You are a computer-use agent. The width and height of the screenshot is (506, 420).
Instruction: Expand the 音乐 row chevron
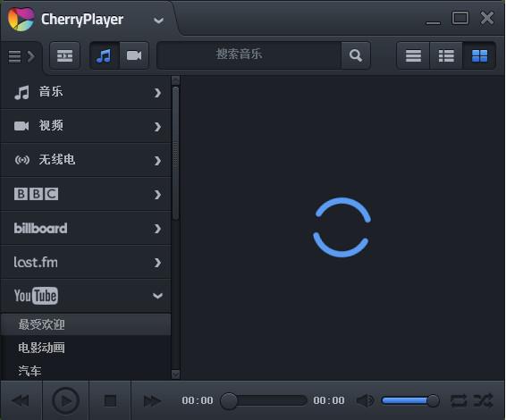(157, 93)
